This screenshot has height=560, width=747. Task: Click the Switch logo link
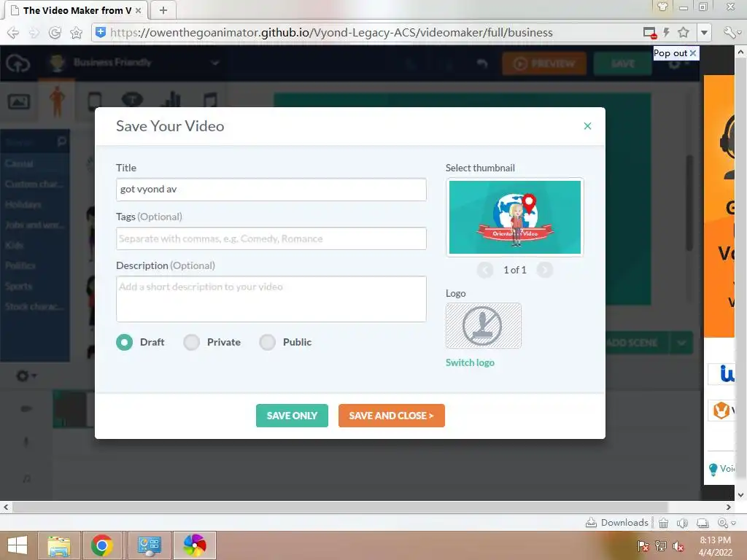471,363
